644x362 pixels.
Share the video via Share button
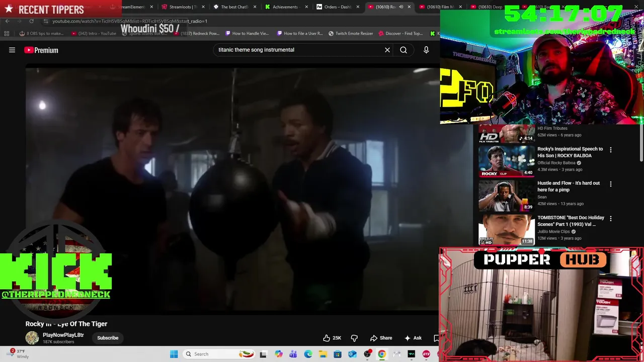[x=381, y=338]
